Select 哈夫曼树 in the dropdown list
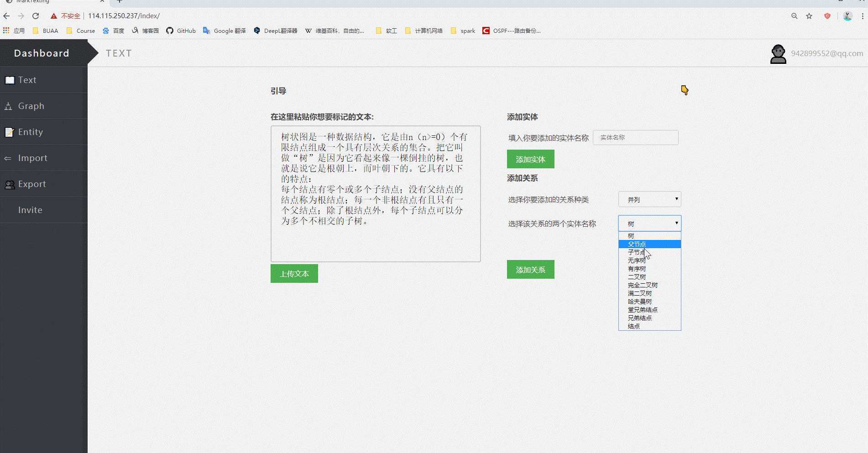 [650, 302]
